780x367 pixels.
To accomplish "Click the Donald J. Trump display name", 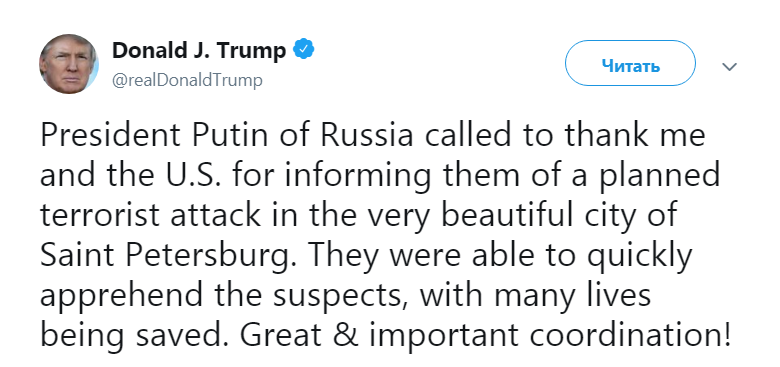I will (x=199, y=50).
